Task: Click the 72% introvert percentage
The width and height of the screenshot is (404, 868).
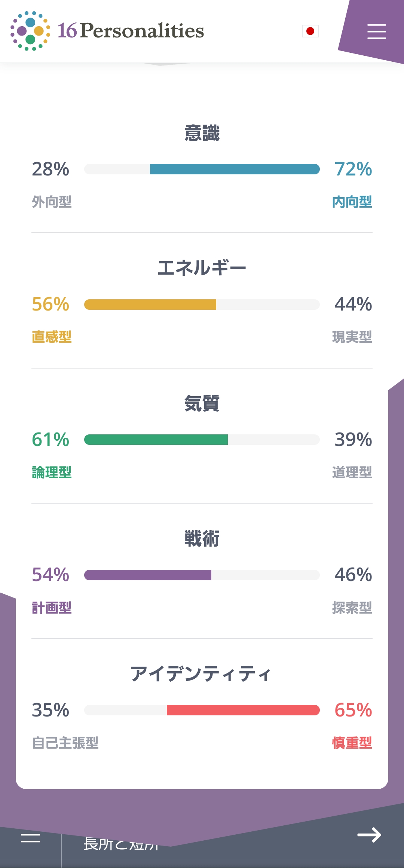Action: point(353,169)
